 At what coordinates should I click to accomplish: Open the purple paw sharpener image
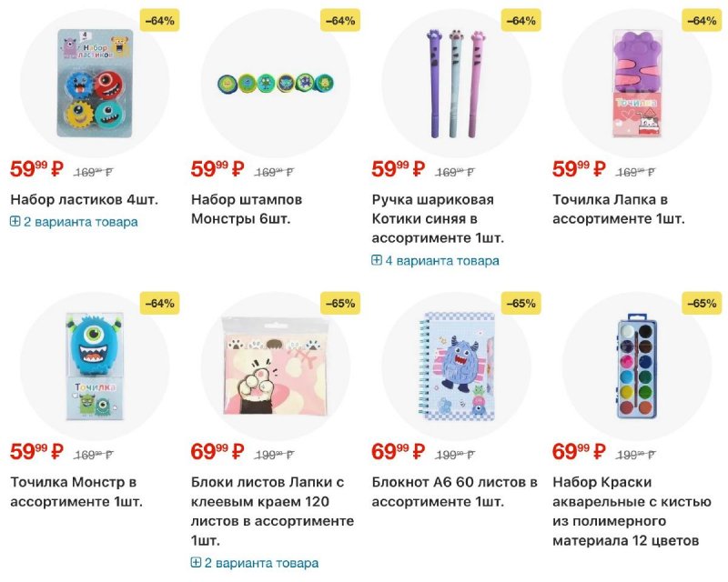[x=636, y=84]
